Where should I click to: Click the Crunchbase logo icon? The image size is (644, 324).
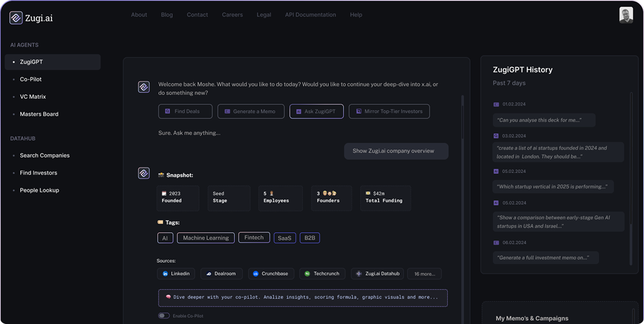coord(256,273)
